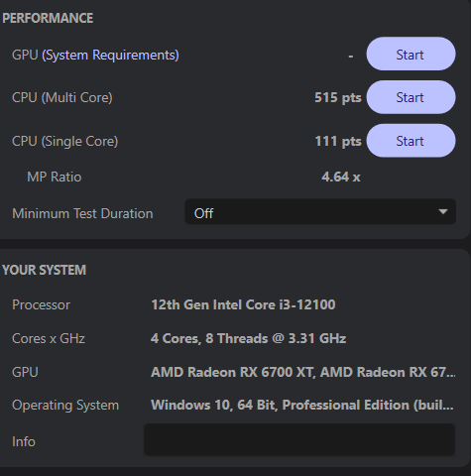
Task: Click the PERFORMANCE section header
Action: [48, 18]
